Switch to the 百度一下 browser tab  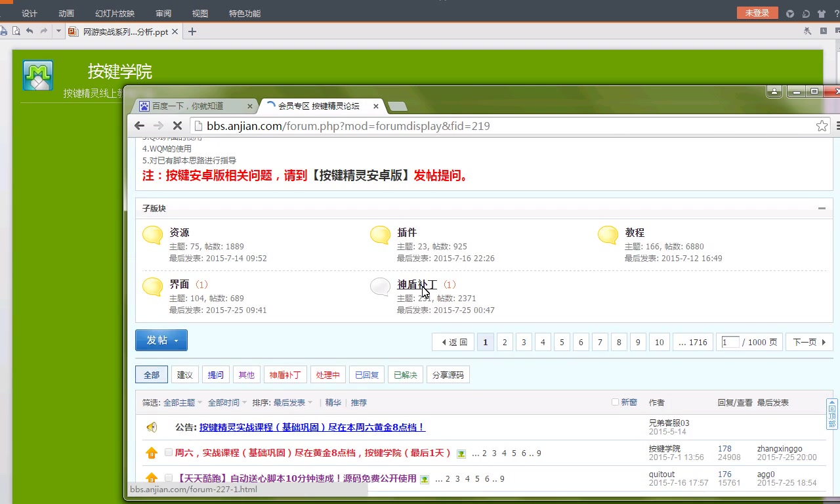pos(190,105)
